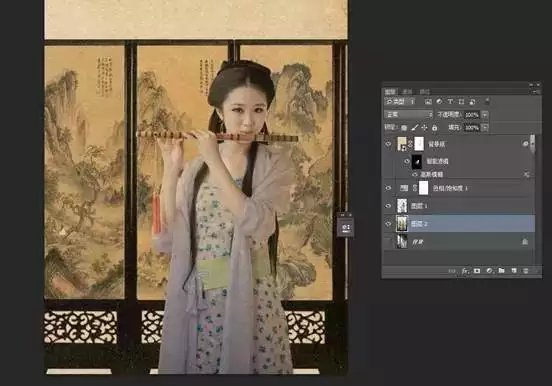Open the 正常 blend mode dropdown

click(408, 114)
